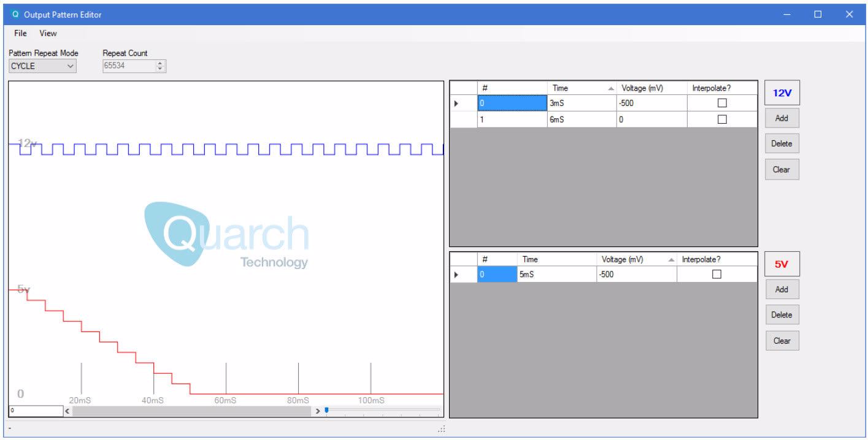Click the row selector arrow in 12V table

(x=456, y=104)
